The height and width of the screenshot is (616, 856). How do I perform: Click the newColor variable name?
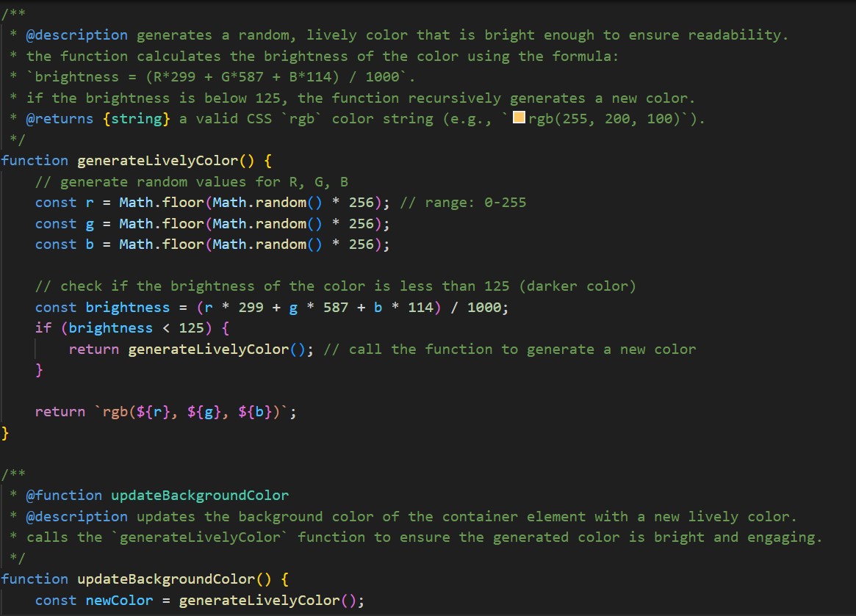coord(119,601)
